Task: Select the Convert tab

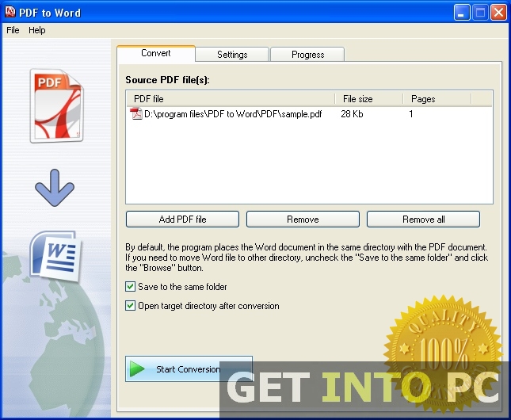Action: (x=156, y=54)
